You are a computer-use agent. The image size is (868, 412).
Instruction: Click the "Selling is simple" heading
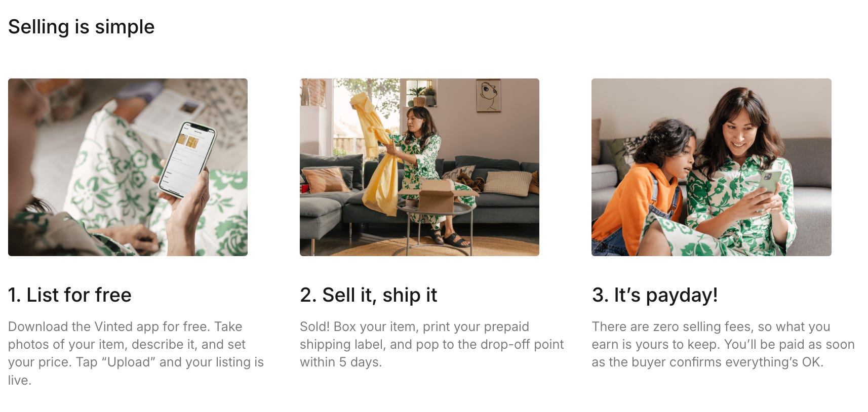point(81,27)
